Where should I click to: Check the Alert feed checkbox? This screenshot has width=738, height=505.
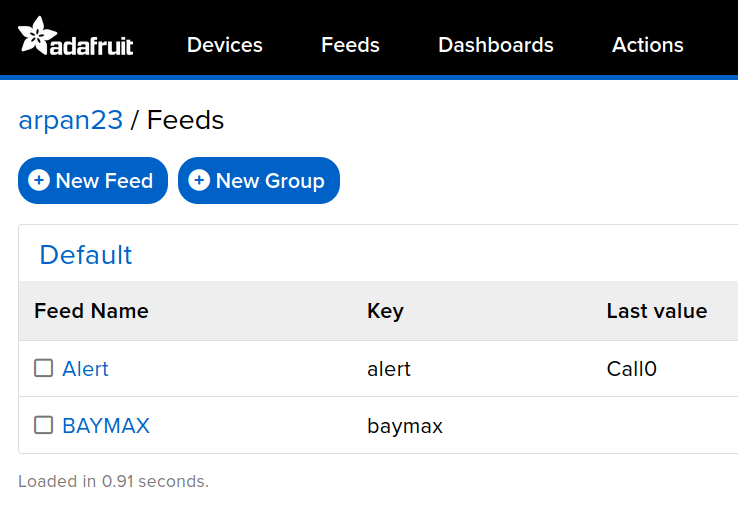point(44,368)
